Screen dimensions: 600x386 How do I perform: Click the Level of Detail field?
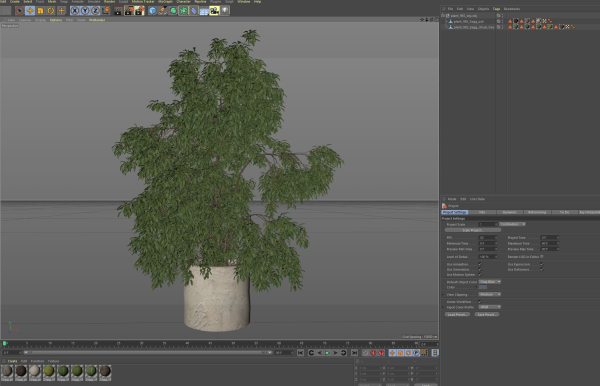point(488,257)
